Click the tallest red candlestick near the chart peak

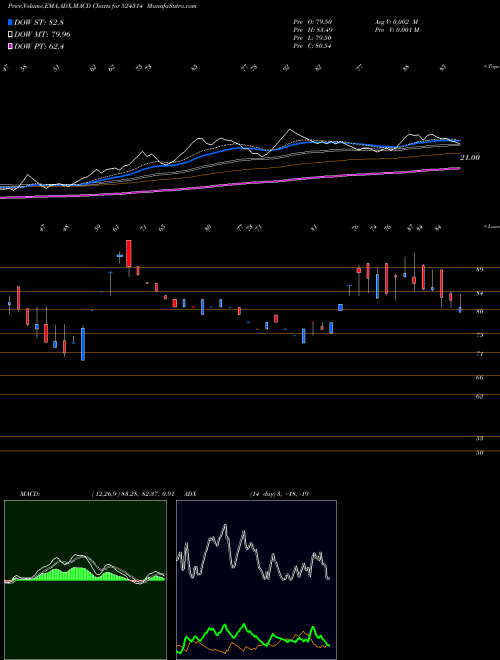point(129,253)
